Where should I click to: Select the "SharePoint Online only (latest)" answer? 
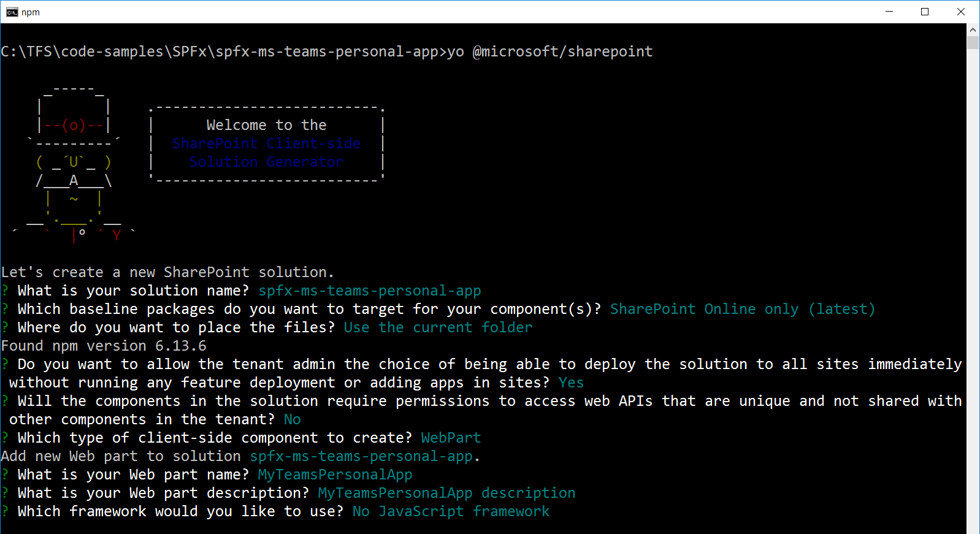[x=742, y=309]
